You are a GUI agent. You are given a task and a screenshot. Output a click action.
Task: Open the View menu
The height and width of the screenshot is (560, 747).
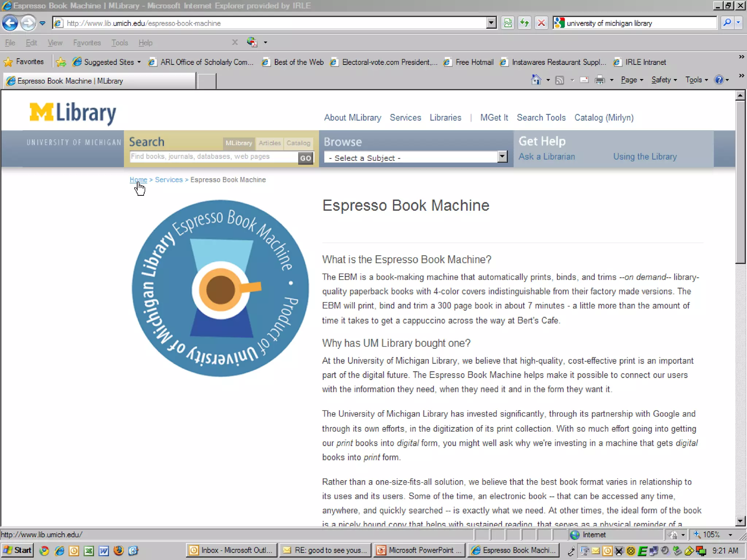pyautogui.click(x=55, y=43)
